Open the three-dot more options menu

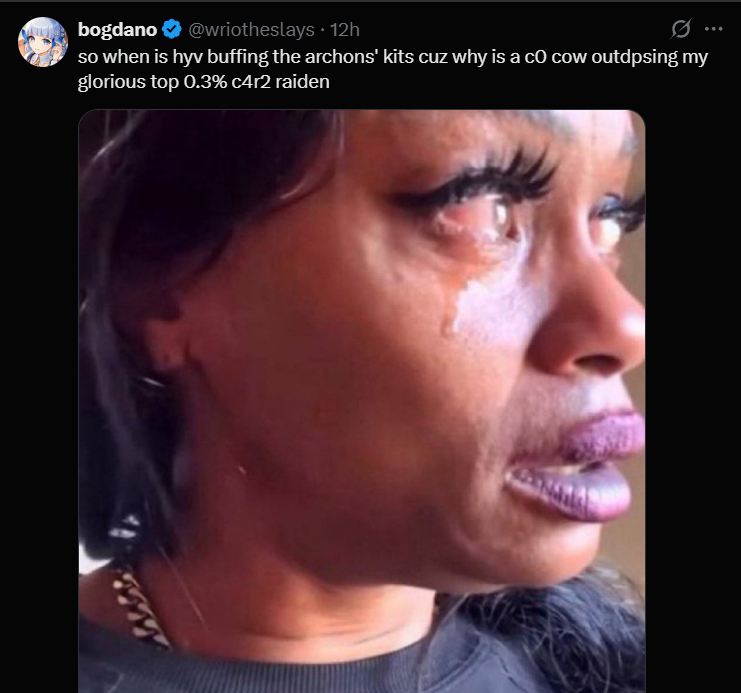(713, 29)
